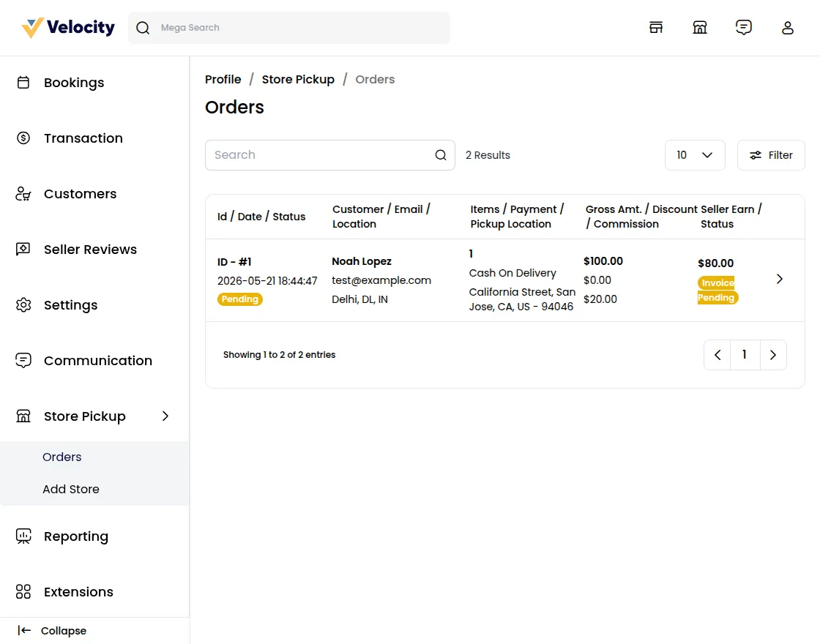Click the Customers icon
Screen dimensions: 820x644
(x=23, y=194)
